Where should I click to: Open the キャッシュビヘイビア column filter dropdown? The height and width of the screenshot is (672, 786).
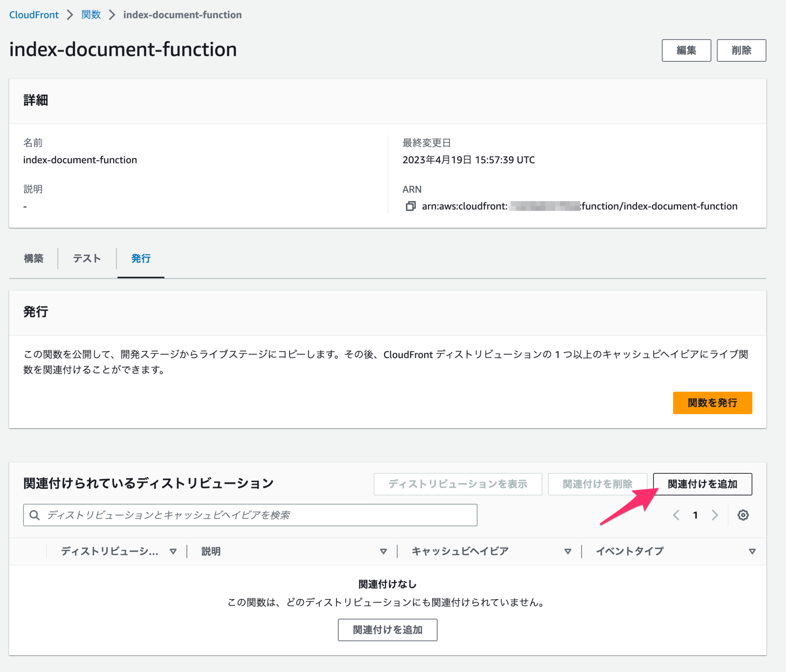click(x=567, y=551)
